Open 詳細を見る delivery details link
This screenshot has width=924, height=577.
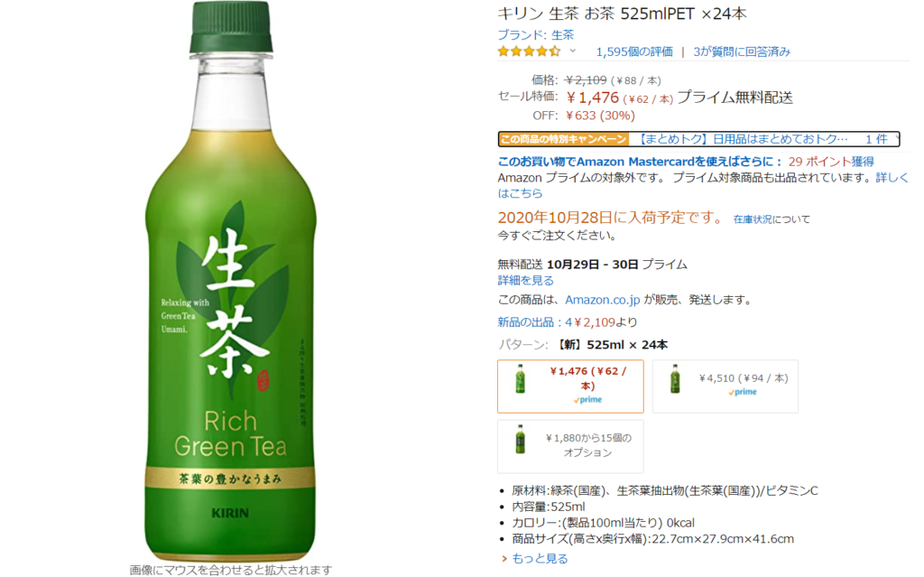[x=526, y=280]
